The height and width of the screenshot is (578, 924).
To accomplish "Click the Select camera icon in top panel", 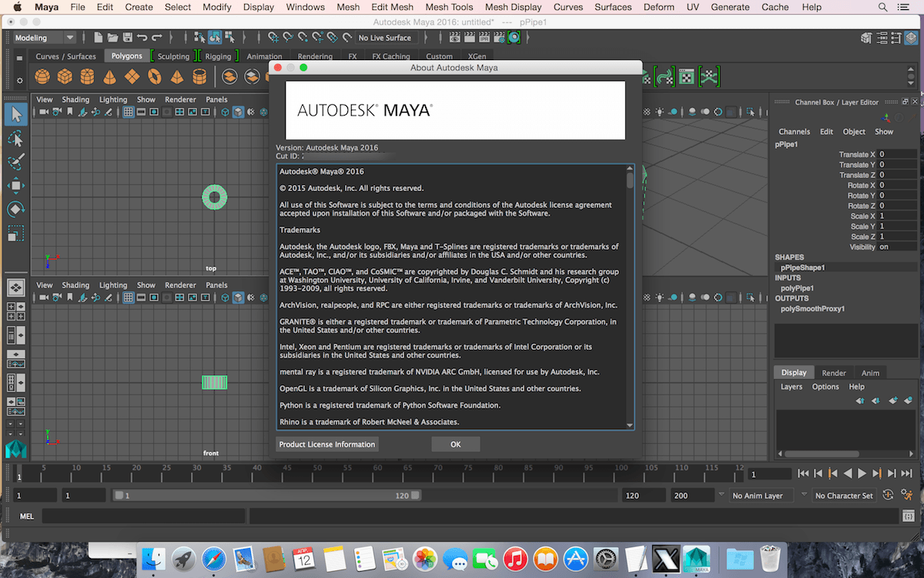I will [x=44, y=112].
